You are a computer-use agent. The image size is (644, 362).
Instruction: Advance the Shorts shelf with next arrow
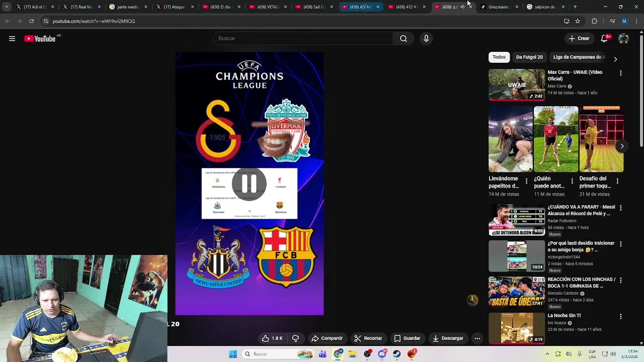coord(622,146)
